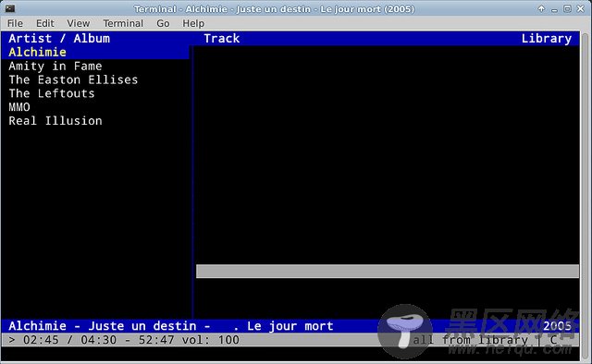Click the Artist / Album column header
This screenshot has height=364, width=592.
pos(59,39)
